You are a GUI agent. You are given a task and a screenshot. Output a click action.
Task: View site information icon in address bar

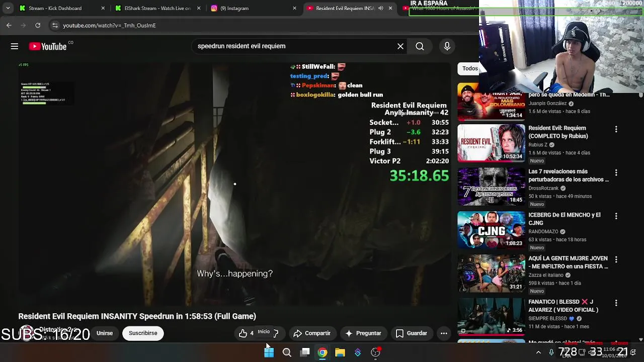coord(55,25)
